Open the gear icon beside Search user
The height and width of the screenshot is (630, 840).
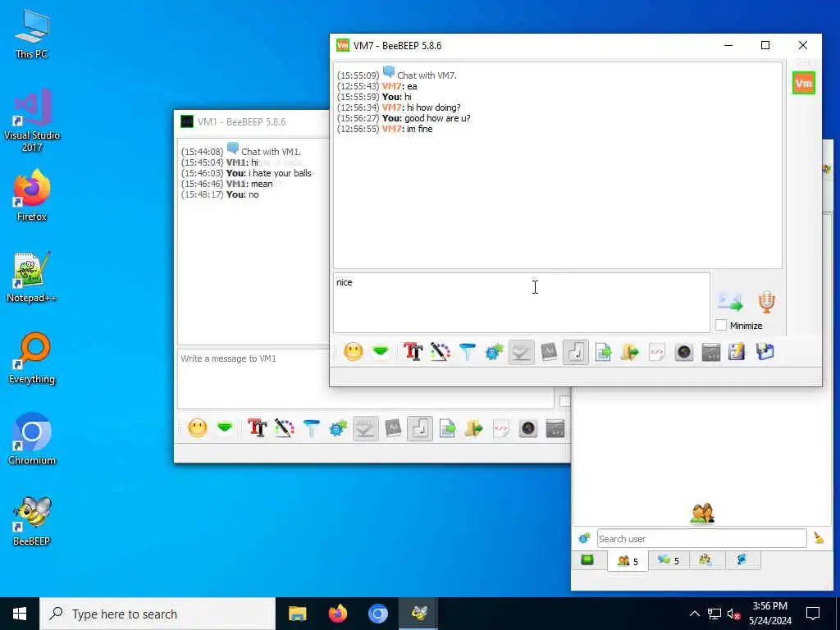click(x=584, y=538)
